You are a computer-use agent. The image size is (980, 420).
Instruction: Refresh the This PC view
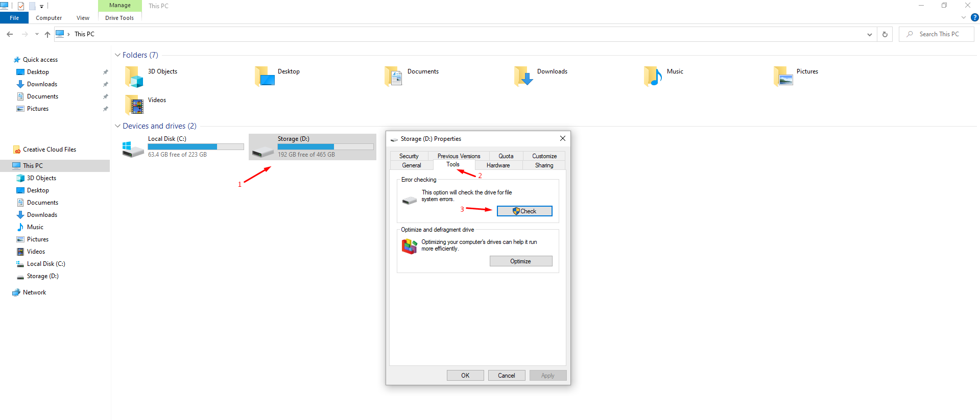(885, 34)
